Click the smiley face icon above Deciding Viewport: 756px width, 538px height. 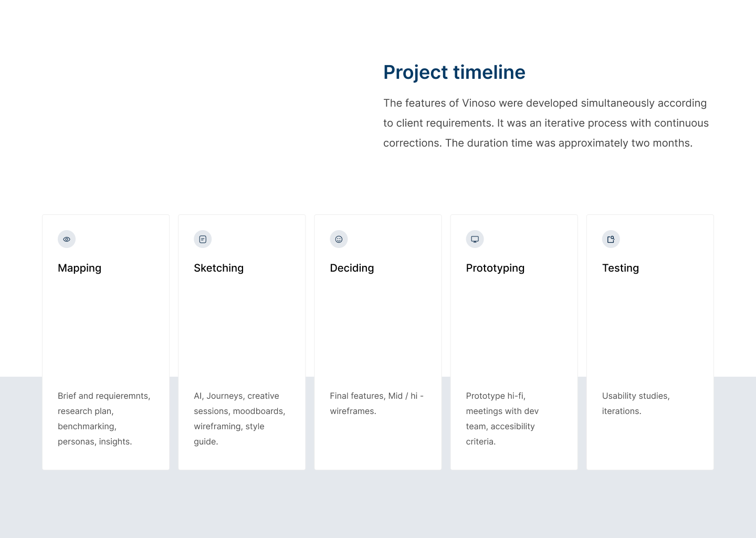pyautogui.click(x=339, y=239)
